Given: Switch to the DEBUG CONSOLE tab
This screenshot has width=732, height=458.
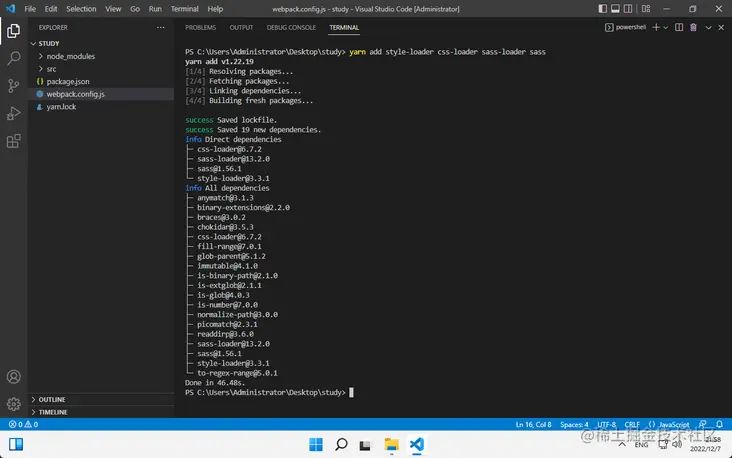Looking at the screenshot, I should (x=291, y=28).
